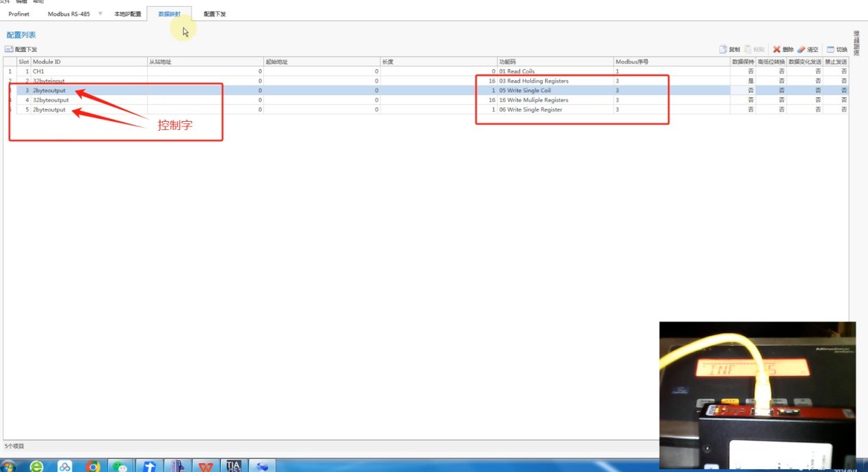Expand the dropdown arrow after Modbus RS-485

[x=100, y=14]
